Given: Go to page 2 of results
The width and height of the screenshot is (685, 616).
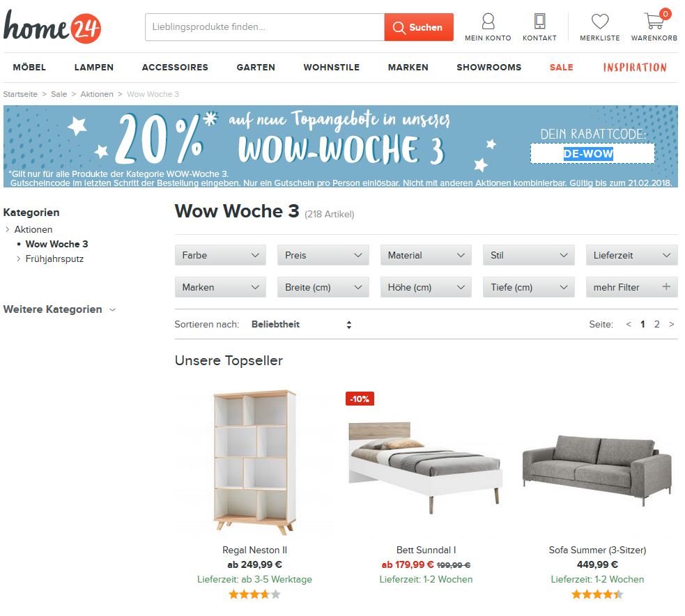Looking at the screenshot, I should 656,324.
